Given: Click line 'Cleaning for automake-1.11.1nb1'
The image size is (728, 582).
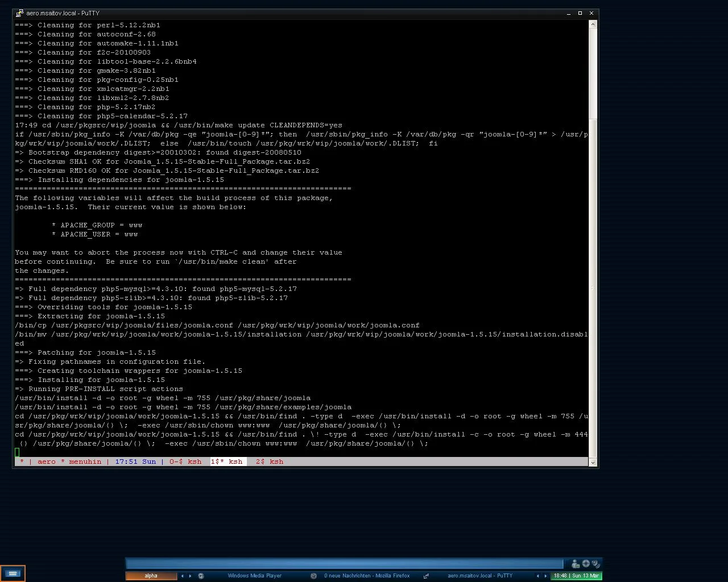Looking at the screenshot, I should (x=97, y=43).
